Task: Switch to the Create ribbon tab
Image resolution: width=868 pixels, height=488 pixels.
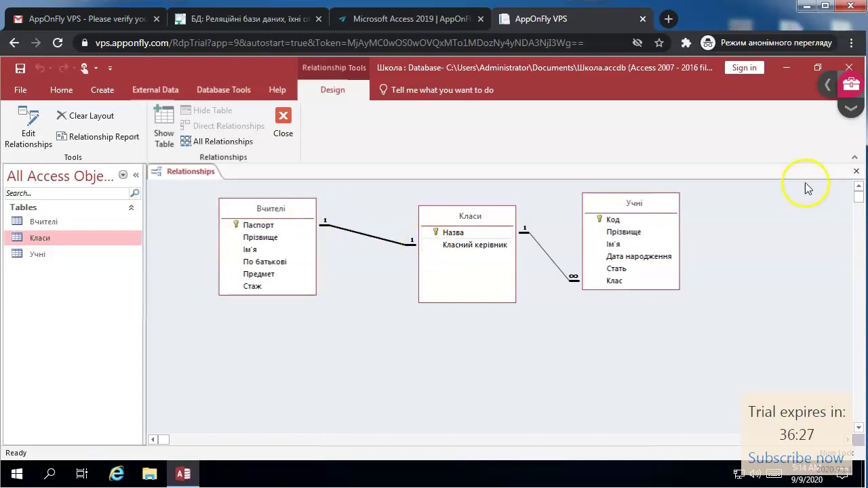Action: [102, 89]
